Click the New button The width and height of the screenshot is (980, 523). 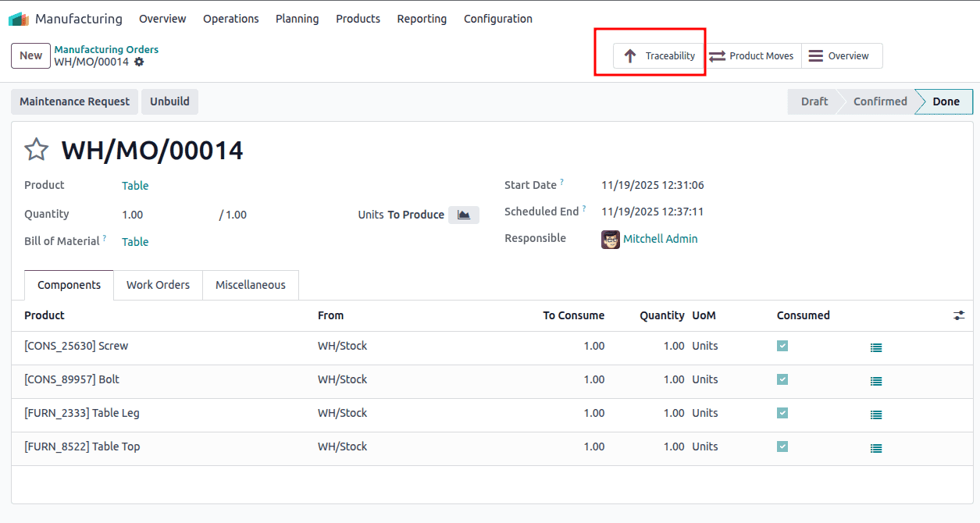pyautogui.click(x=30, y=55)
